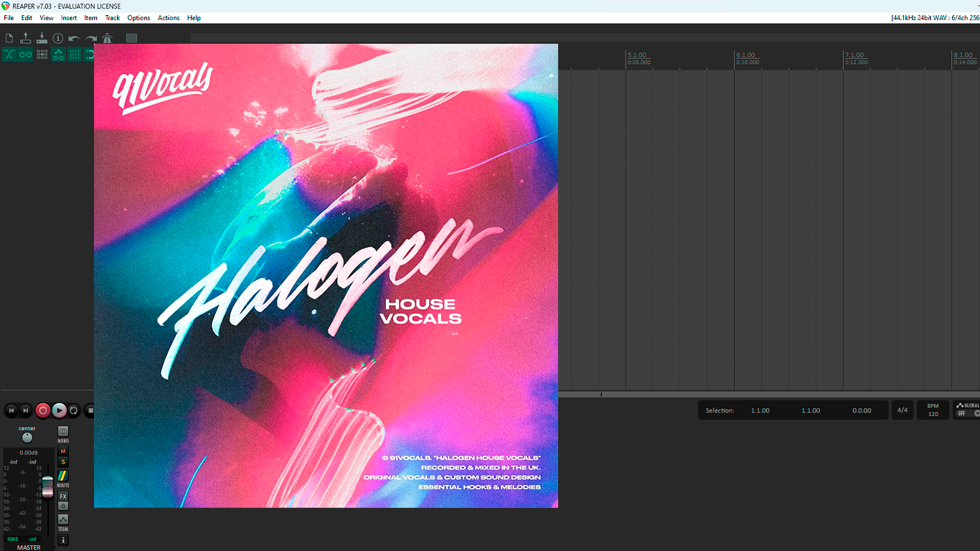Click the 4/4 time signature field
980x551 pixels.
click(x=903, y=410)
